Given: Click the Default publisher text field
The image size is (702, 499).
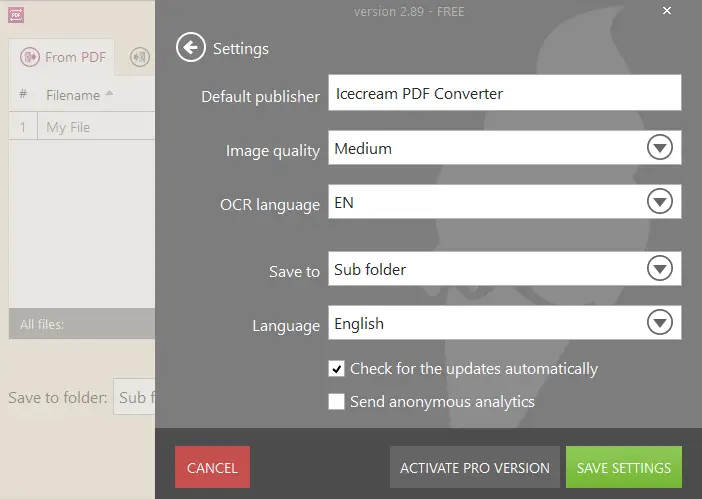Looking at the screenshot, I should click(x=504, y=94).
